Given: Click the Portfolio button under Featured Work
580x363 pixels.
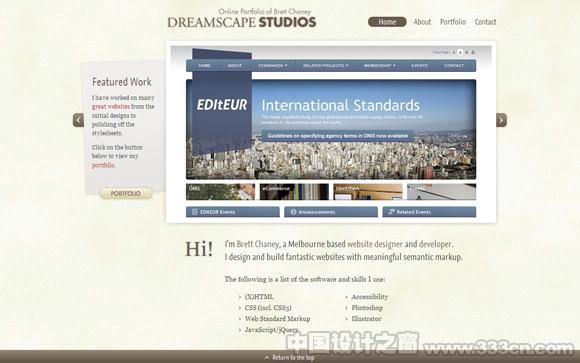Looking at the screenshot, I should coord(126,194).
